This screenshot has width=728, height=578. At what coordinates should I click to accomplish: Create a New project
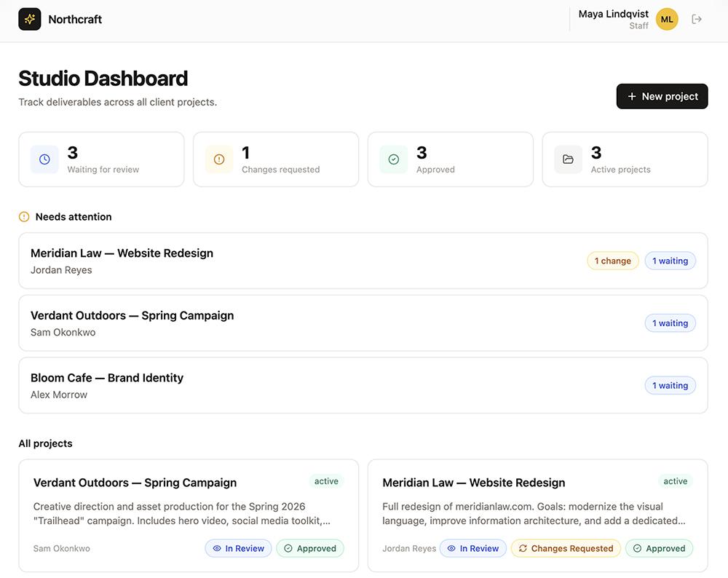click(x=662, y=96)
